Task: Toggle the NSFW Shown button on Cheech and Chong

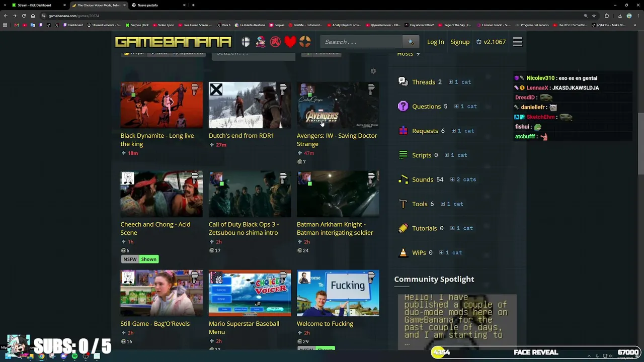Action: 140,259
